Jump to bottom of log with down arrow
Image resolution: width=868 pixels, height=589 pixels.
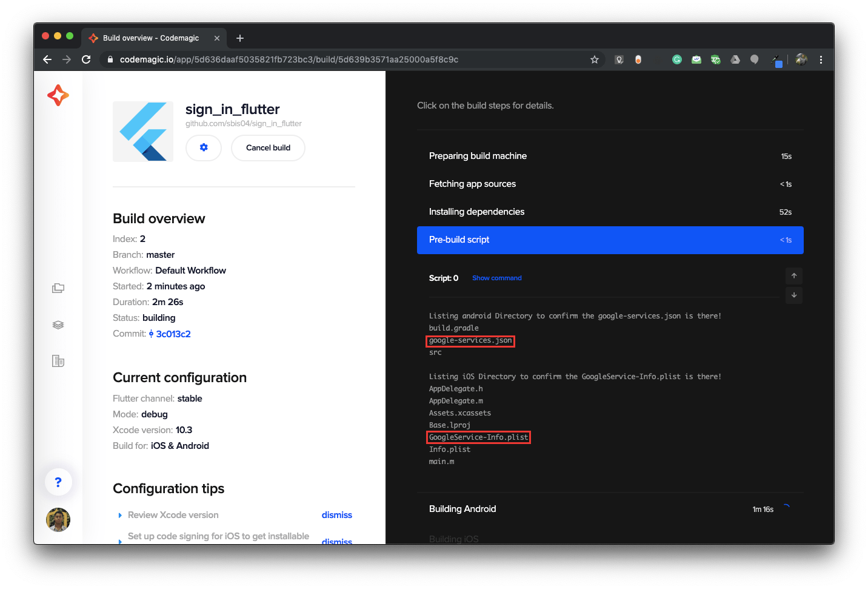tap(794, 295)
